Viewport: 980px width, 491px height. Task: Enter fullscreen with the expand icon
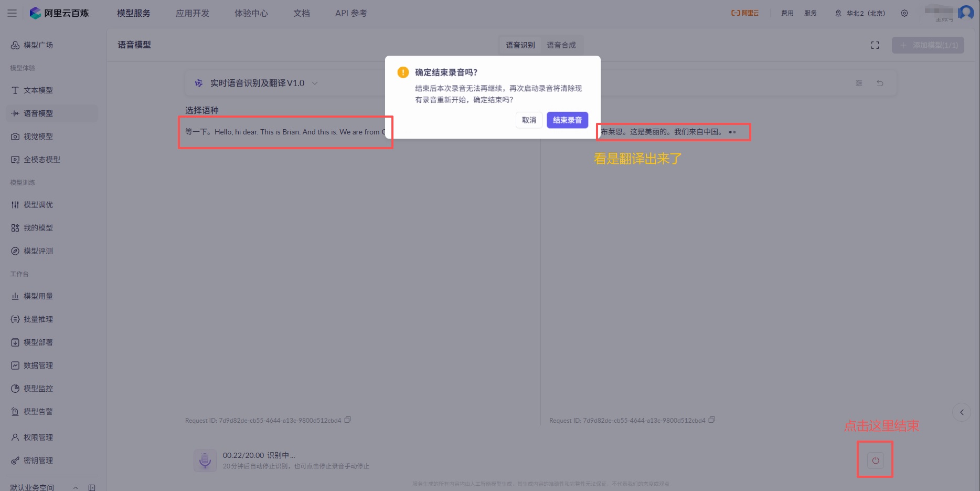click(x=875, y=45)
